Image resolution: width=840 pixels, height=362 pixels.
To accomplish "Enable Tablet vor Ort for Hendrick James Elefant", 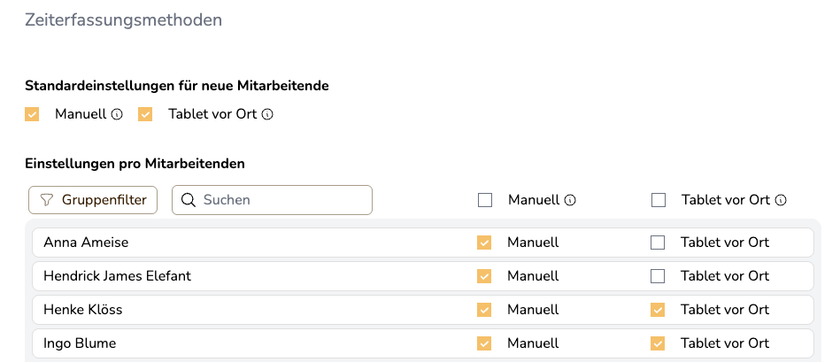I will pos(657,276).
